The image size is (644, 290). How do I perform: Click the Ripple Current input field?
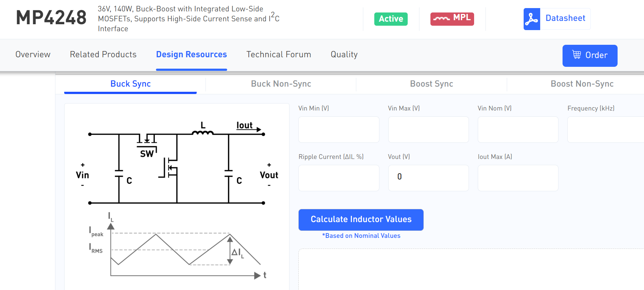pos(339,178)
